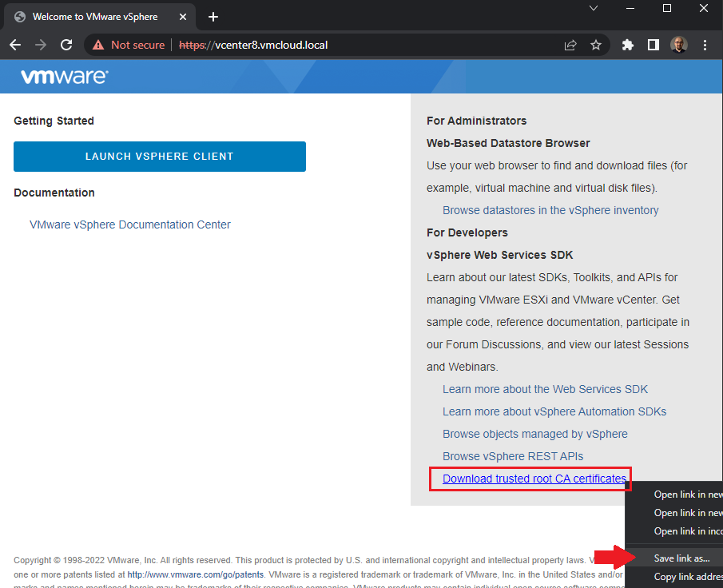This screenshot has height=588, width=723.
Task: Open Browse vSphere REST APIs link
Action: (513, 456)
